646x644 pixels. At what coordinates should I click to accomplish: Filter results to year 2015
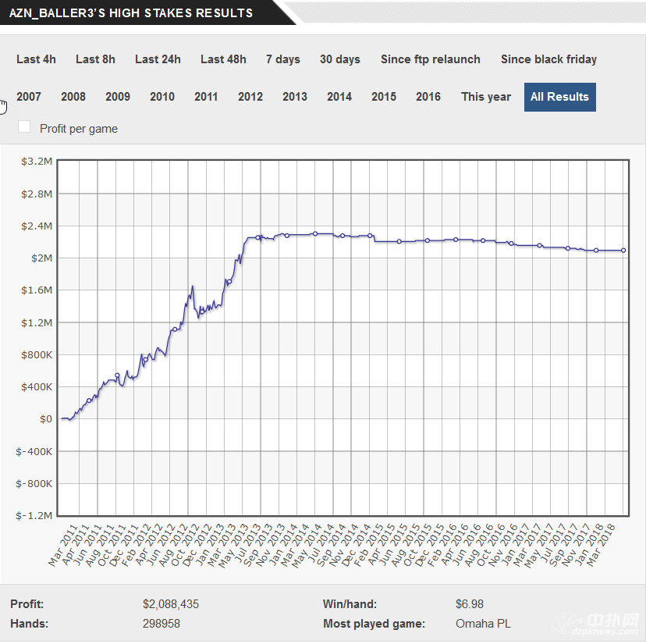384,97
